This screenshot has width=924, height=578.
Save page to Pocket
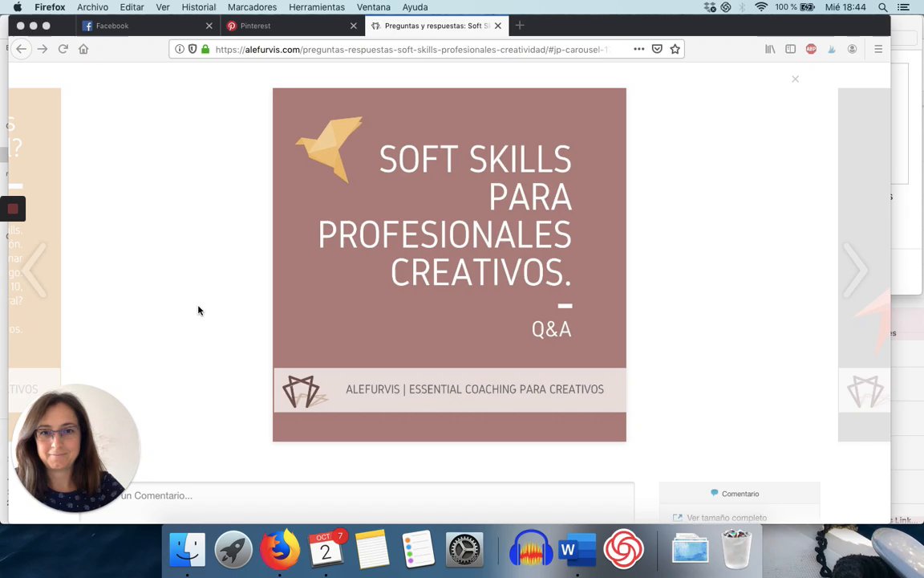pos(657,49)
